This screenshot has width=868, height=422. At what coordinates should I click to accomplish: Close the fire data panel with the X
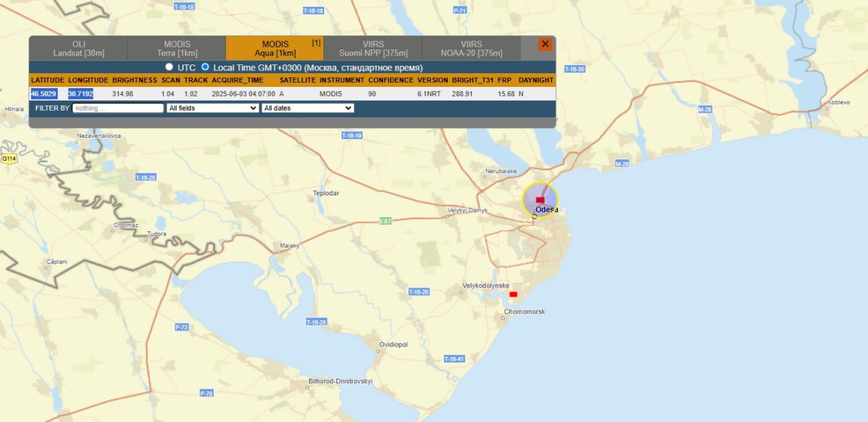click(x=545, y=44)
